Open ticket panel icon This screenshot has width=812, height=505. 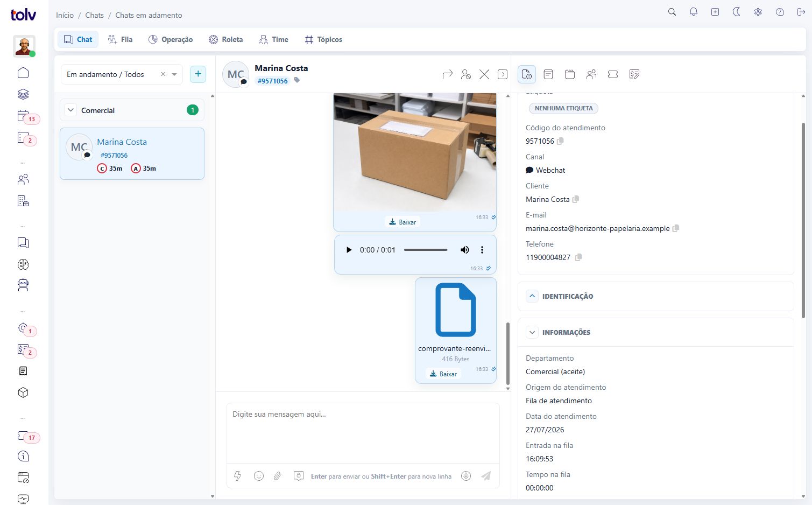[613, 74]
